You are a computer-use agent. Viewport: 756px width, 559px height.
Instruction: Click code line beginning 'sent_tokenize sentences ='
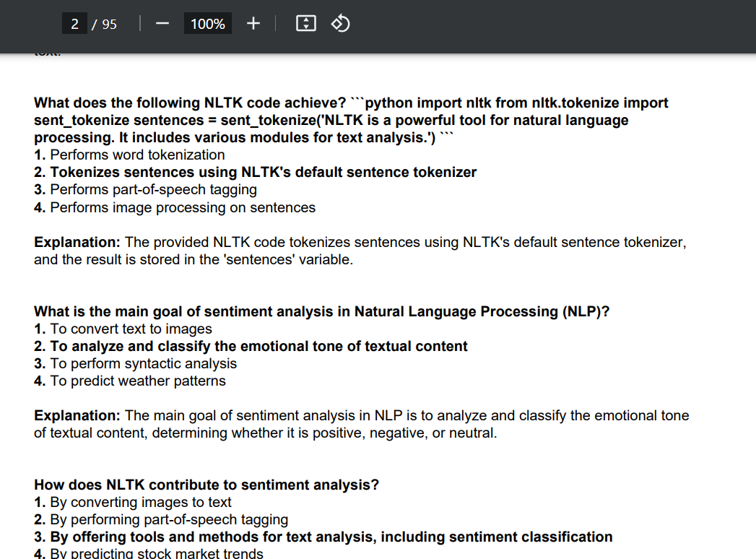331,120
